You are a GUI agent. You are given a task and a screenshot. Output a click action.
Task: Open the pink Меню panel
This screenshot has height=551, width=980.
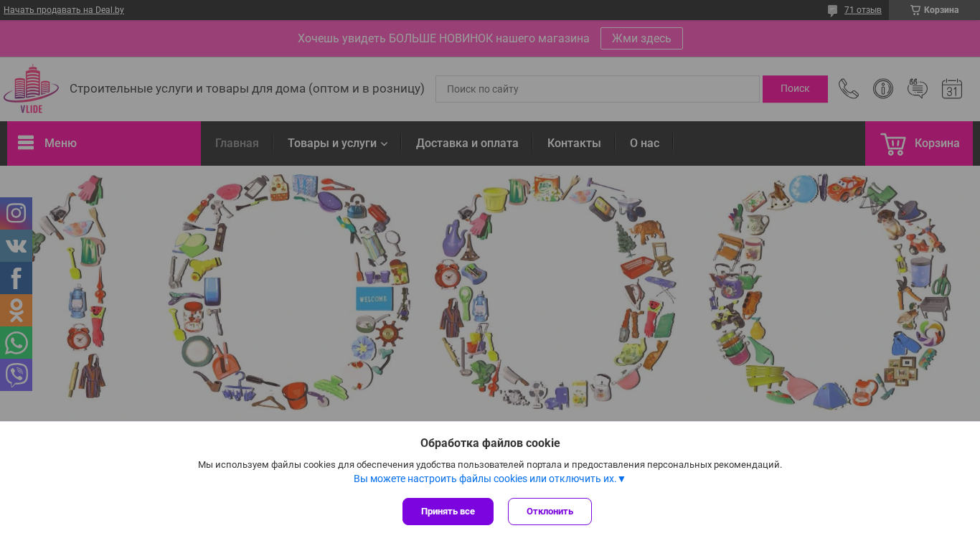coord(104,143)
